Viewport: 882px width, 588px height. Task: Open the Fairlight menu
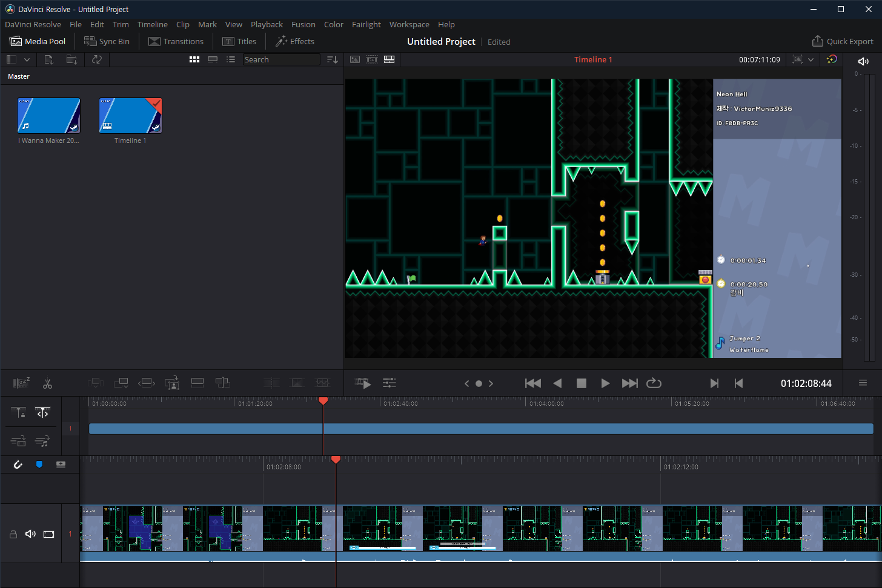[x=366, y=24]
